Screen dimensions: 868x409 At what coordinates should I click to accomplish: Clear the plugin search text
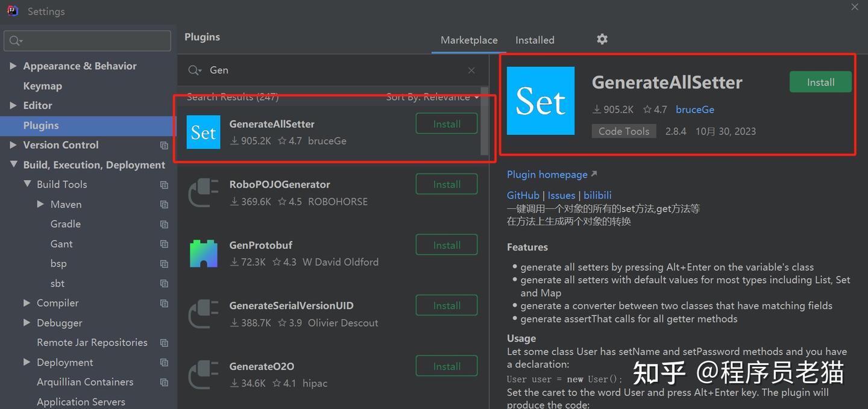point(471,70)
